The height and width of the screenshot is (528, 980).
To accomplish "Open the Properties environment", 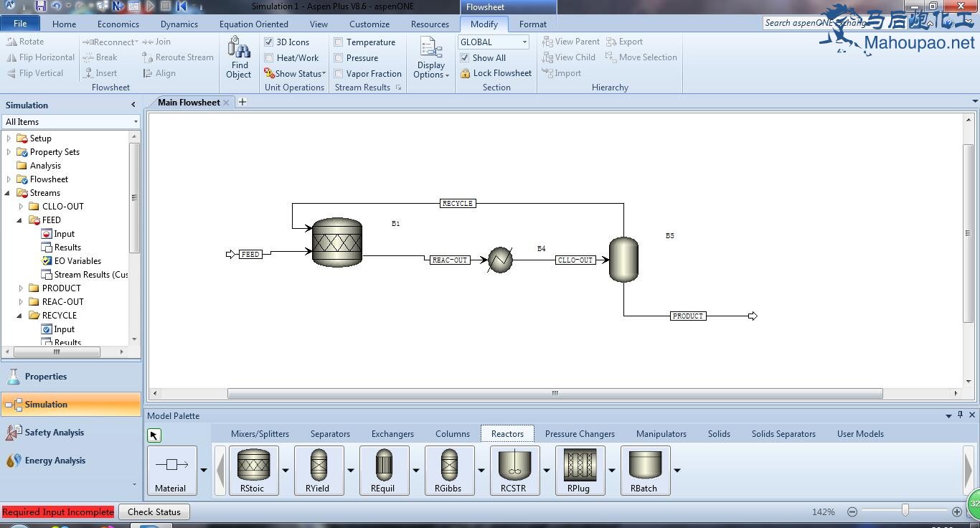I will [71, 377].
